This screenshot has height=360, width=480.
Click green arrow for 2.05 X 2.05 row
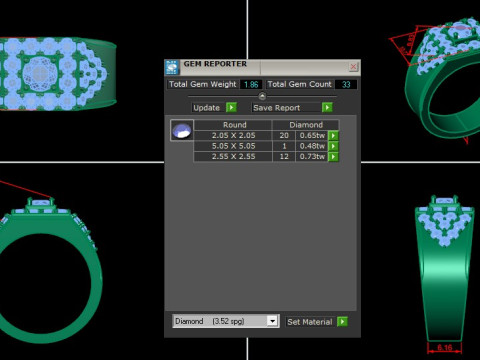point(333,135)
